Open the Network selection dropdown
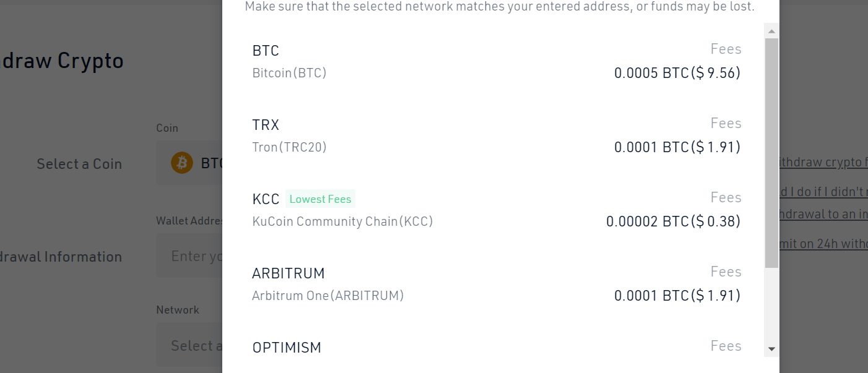The image size is (868, 373). 189,345
